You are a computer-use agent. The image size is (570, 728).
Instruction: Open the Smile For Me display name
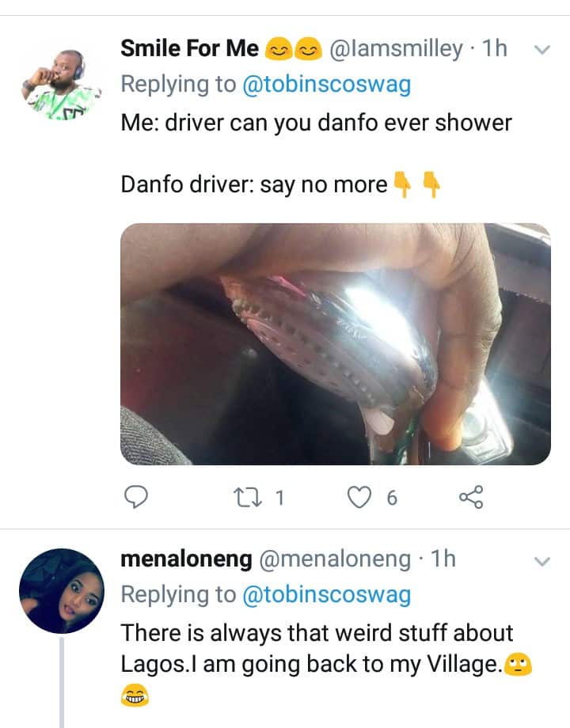coord(190,49)
